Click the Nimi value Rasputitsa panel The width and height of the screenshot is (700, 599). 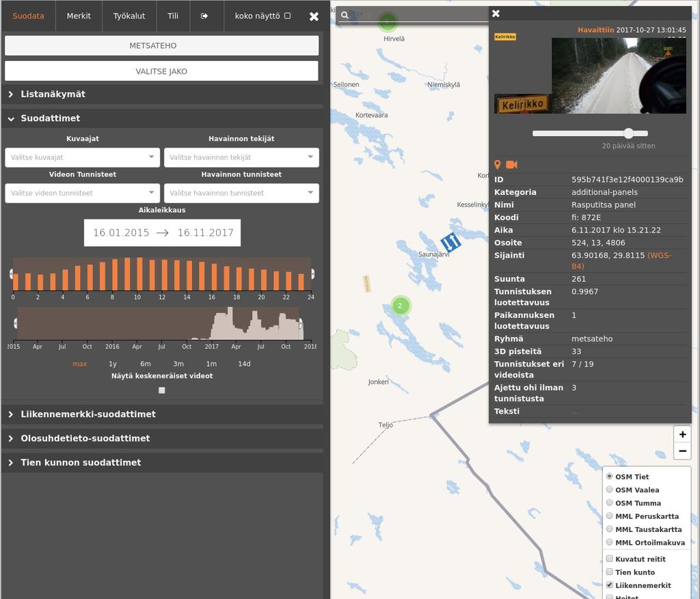coord(604,204)
